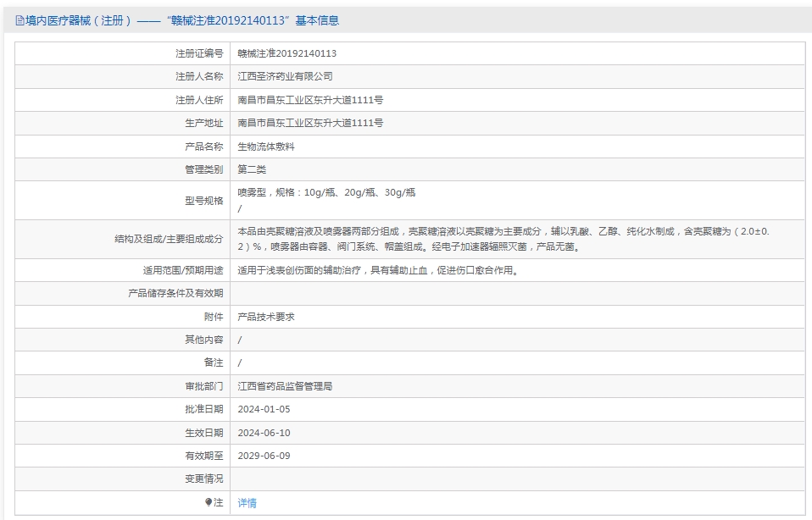
Task: Select registration number value 赣械注准20192140113
Action: click(x=286, y=53)
